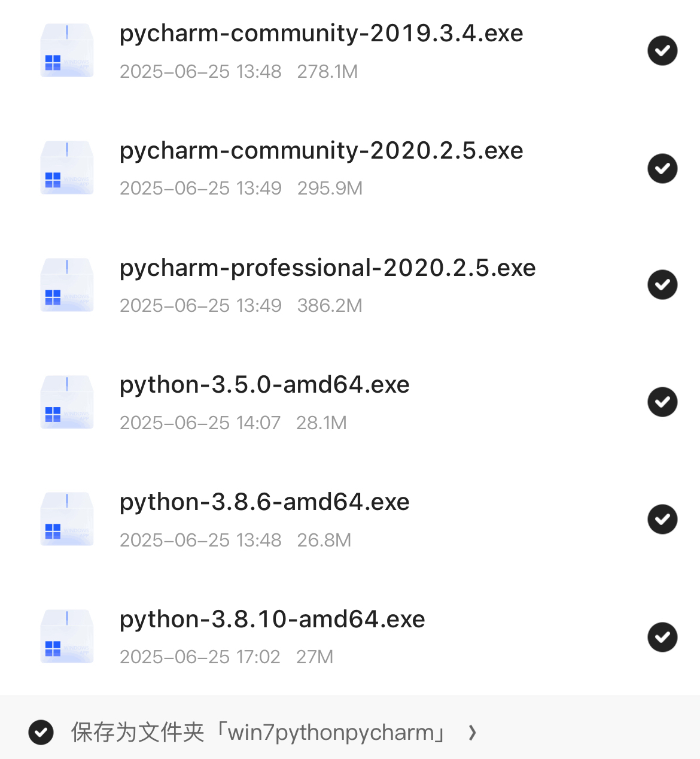Toggle the save as folder checkbox
This screenshot has height=759, width=700.
coord(41,732)
